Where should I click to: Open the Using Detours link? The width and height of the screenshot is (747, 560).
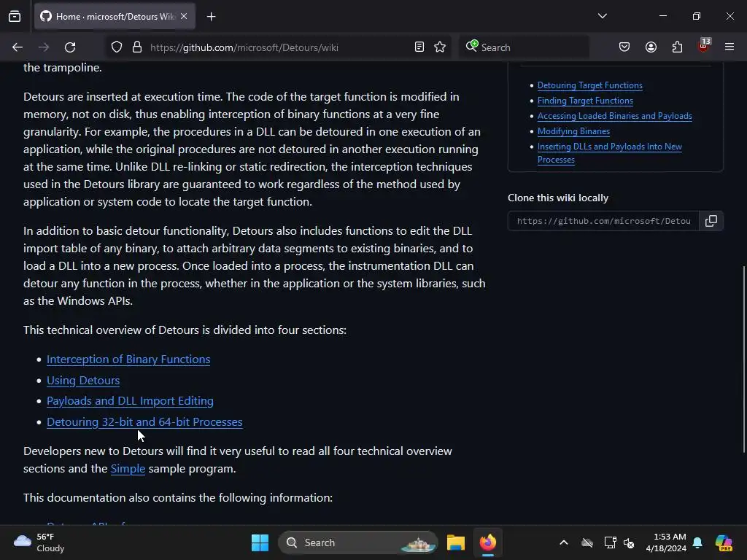83,380
